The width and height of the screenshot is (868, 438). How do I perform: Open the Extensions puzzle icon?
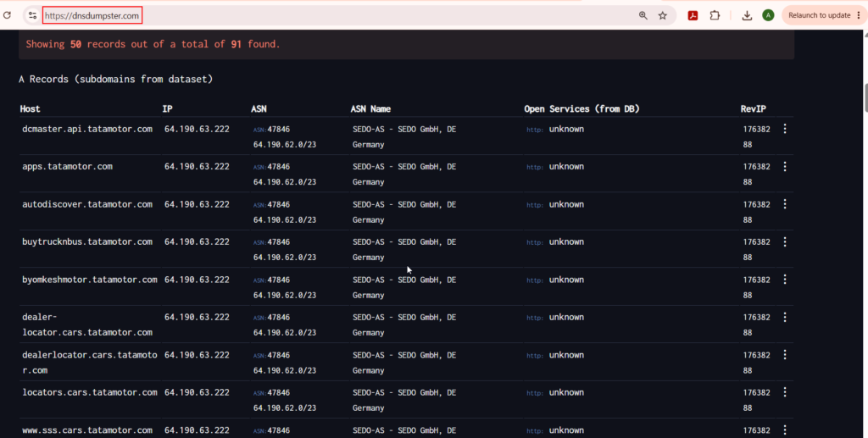click(x=715, y=15)
